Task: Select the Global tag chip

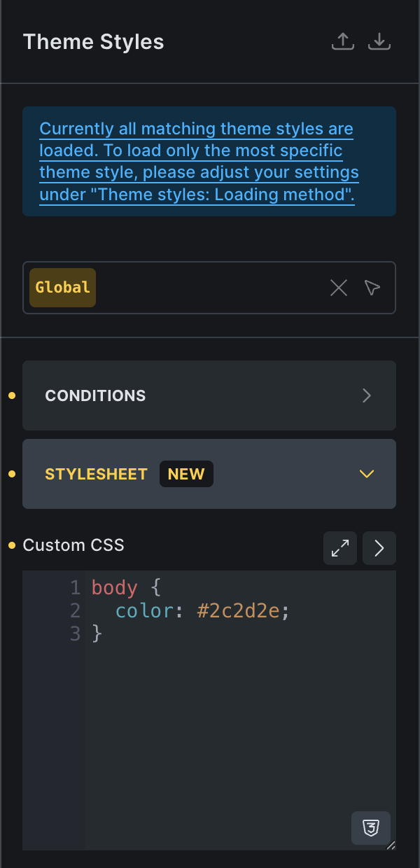Action: 62,287
